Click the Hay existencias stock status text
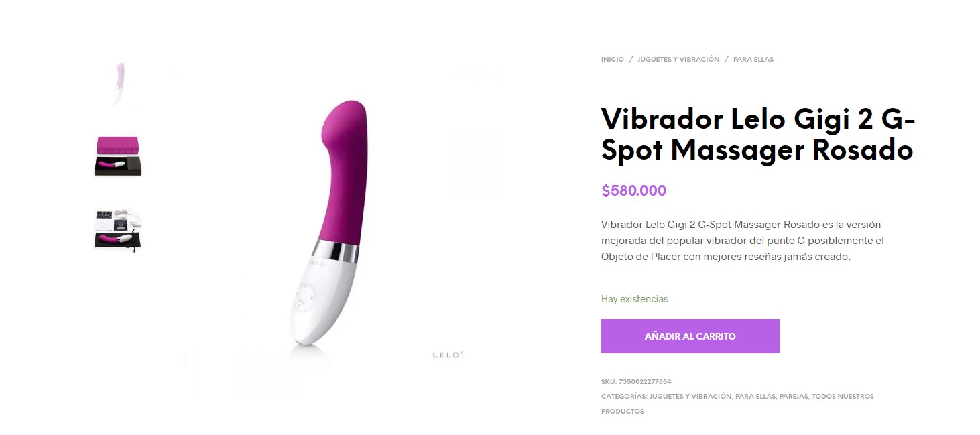Image resolution: width=980 pixels, height=435 pixels. (x=635, y=299)
